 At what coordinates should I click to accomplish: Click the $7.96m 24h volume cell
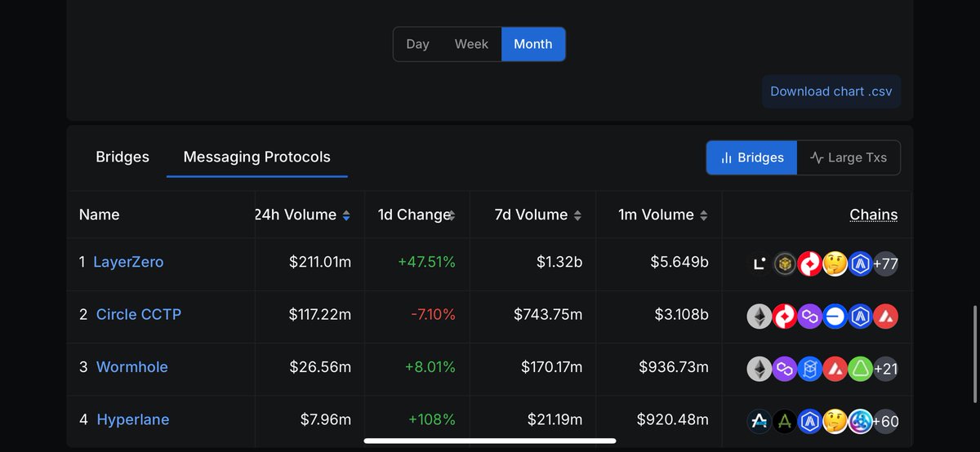pos(326,419)
